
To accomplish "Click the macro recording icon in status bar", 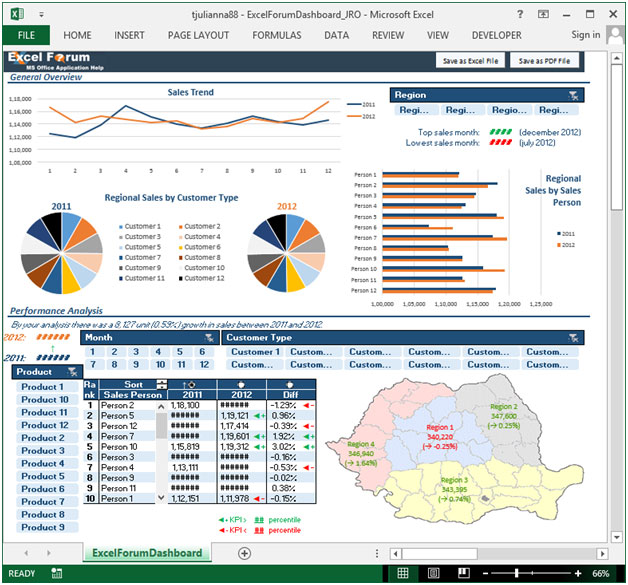I will pyautogui.click(x=57, y=573).
